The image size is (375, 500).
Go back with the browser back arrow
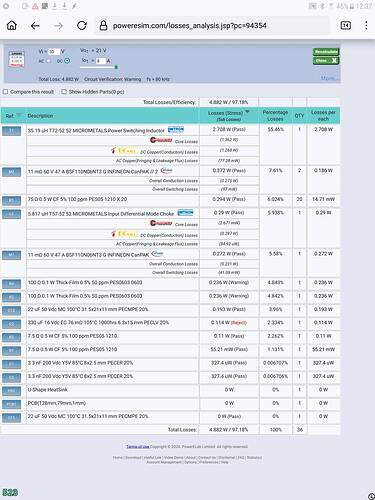(35, 26)
